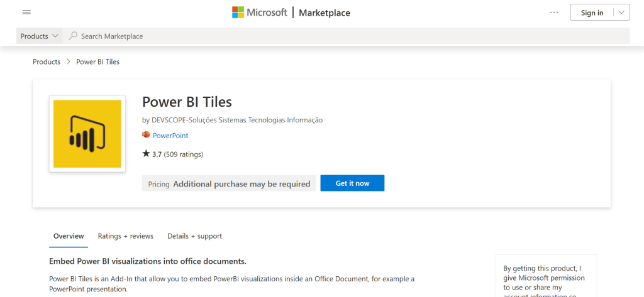
Task: Click the PowerPoint icon
Action: 147,135
